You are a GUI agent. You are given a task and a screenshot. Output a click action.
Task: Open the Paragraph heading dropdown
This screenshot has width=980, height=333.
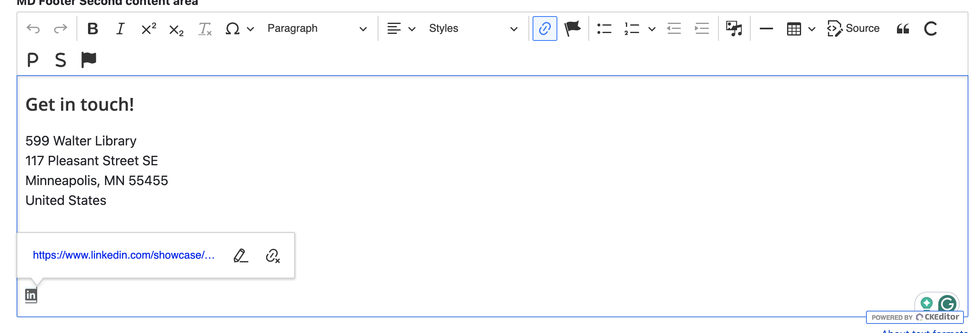click(x=316, y=29)
